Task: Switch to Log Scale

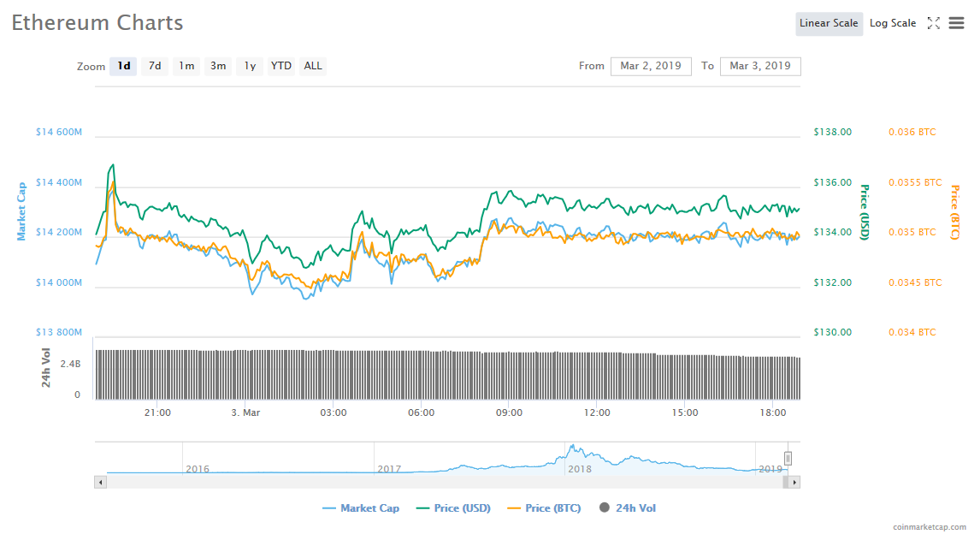Action: point(892,23)
